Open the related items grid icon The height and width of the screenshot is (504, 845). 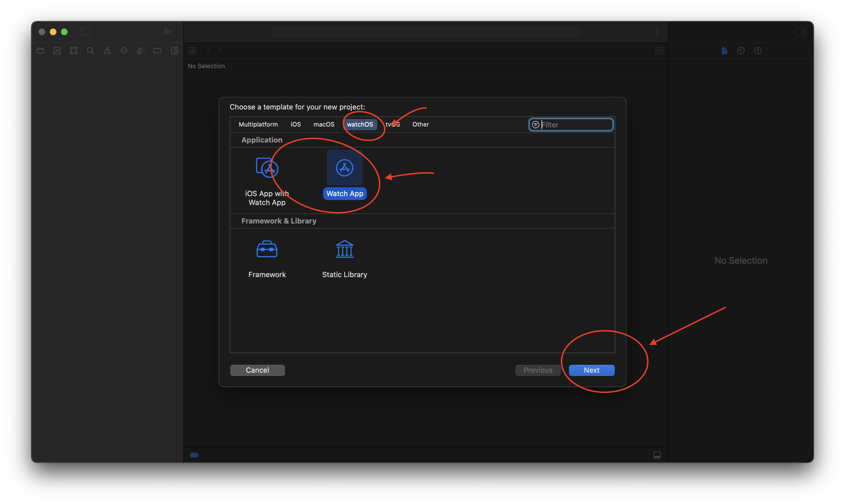(x=193, y=51)
